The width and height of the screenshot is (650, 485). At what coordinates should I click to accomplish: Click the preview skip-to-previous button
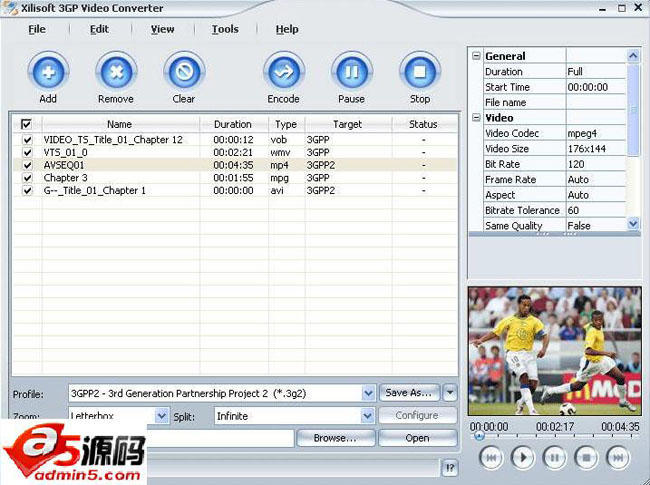[x=491, y=458]
